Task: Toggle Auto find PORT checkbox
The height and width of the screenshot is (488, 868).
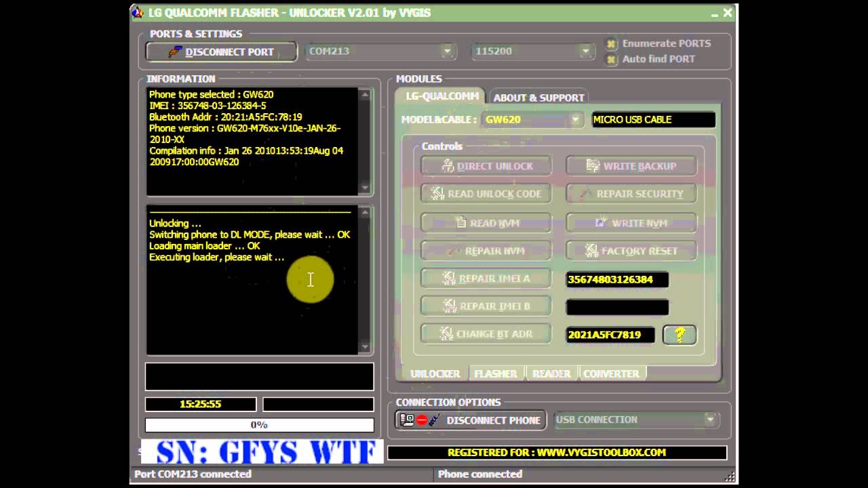Action: click(611, 59)
